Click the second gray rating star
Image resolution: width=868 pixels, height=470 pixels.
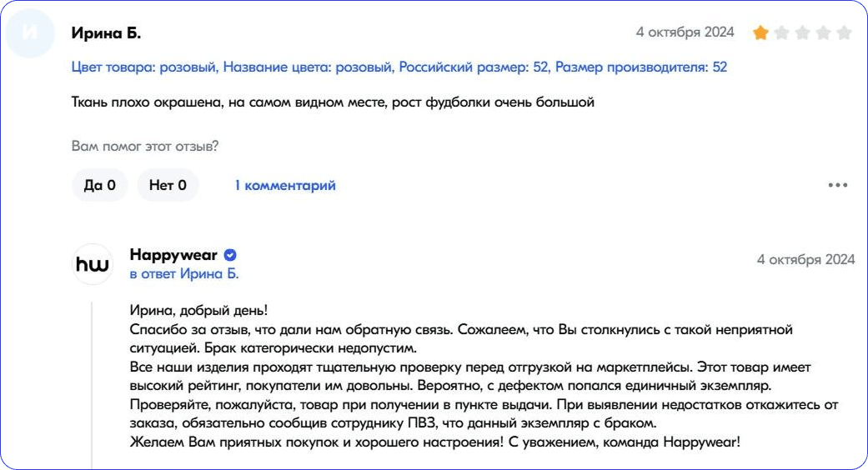pyautogui.click(x=781, y=33)
